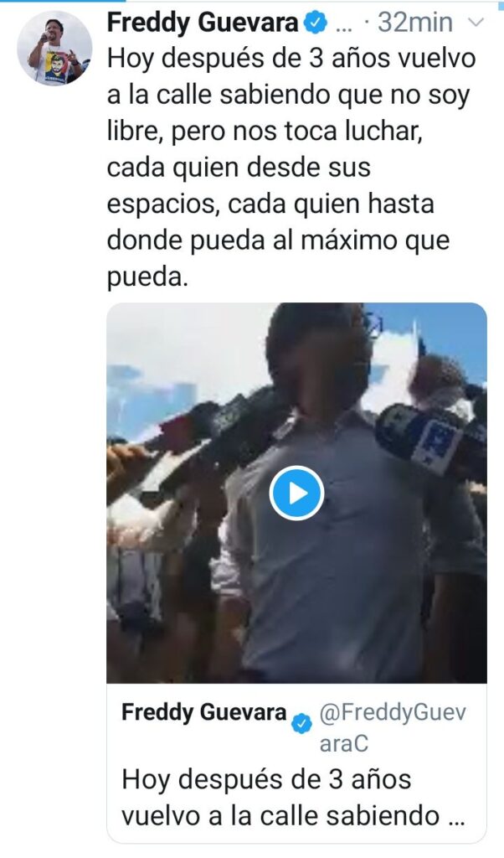Click the truncated handle ellipsis after the name
504x858 pixels.
pos(342,26)
